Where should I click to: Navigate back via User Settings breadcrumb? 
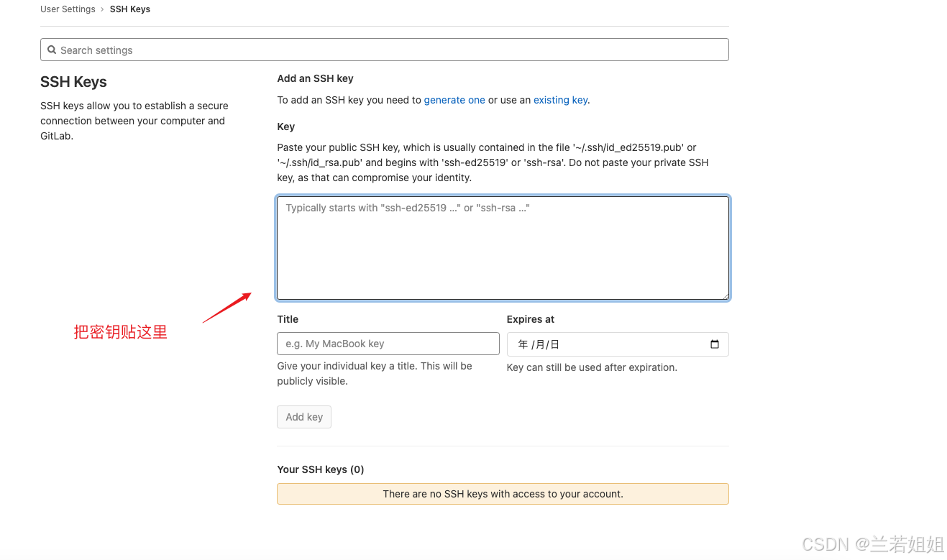[x=68, y=9]
